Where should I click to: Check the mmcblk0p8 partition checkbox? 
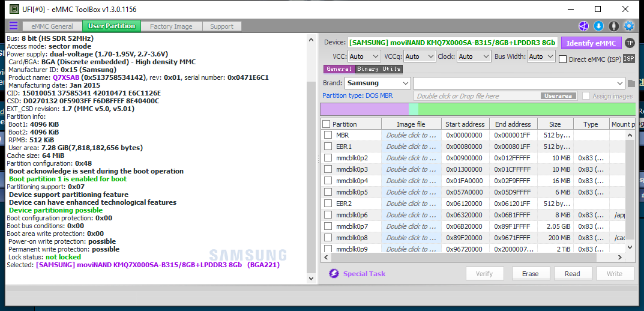click(328, 238)
